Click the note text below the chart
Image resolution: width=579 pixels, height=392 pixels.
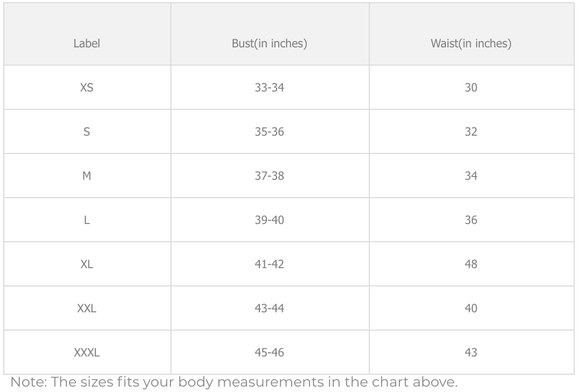coord(234,382)
